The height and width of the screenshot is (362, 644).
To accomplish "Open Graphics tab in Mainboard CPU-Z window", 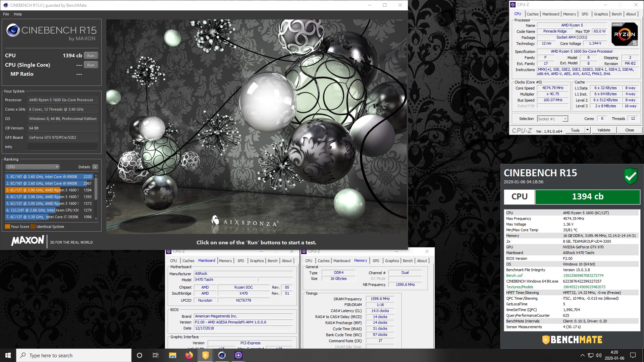I will click(x=257, y=261).
